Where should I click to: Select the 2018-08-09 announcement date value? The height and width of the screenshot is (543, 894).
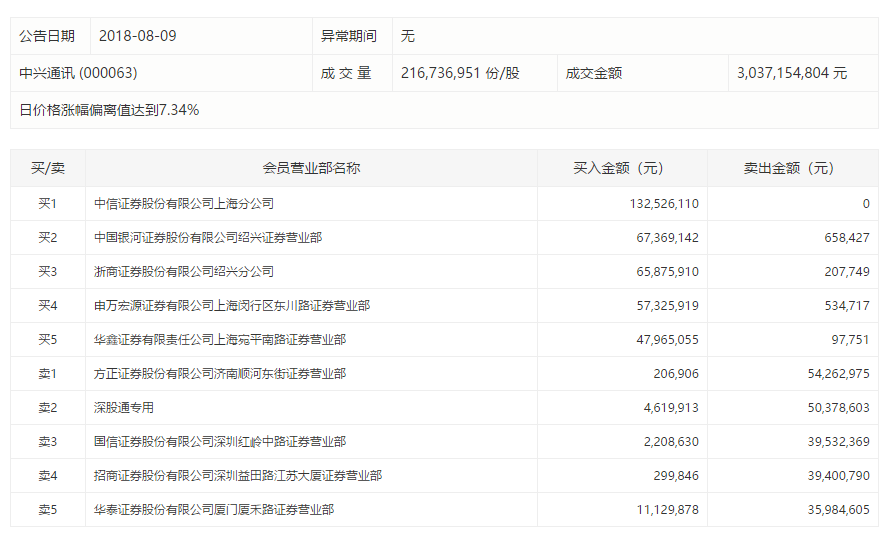(137, 36)
